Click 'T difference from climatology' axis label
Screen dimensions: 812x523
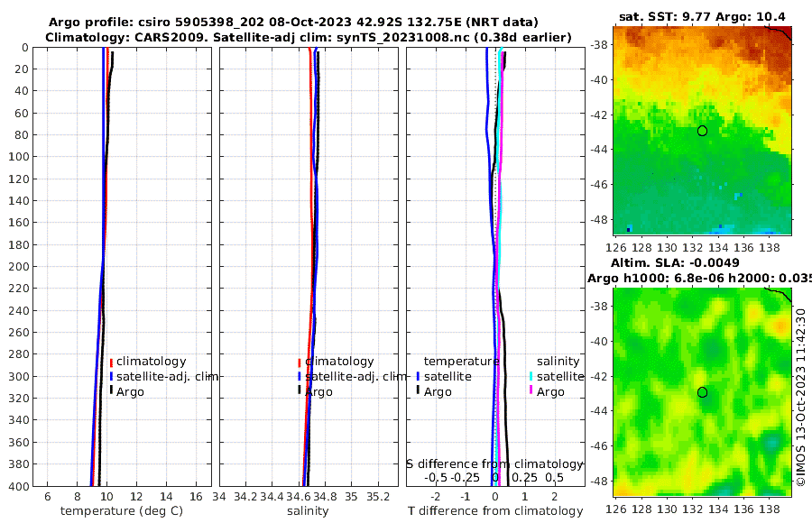pyautogui.click(x=495, y=511)
